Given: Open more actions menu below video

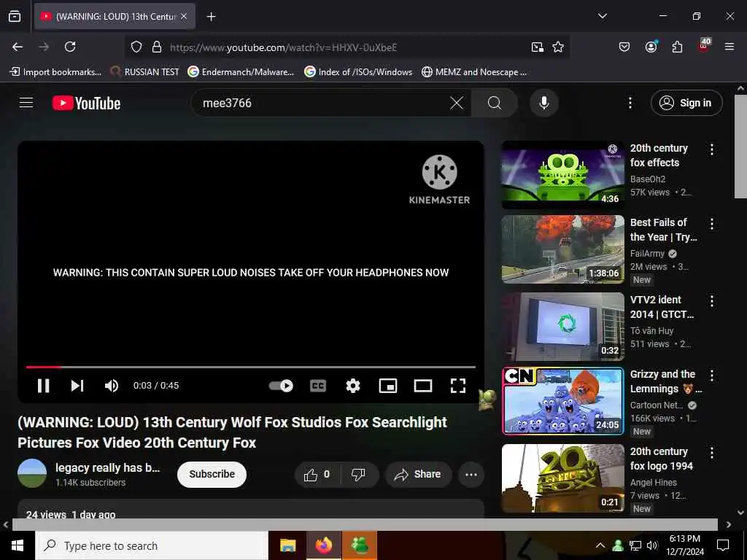Looking at the screenshot, I should (471, 474).
